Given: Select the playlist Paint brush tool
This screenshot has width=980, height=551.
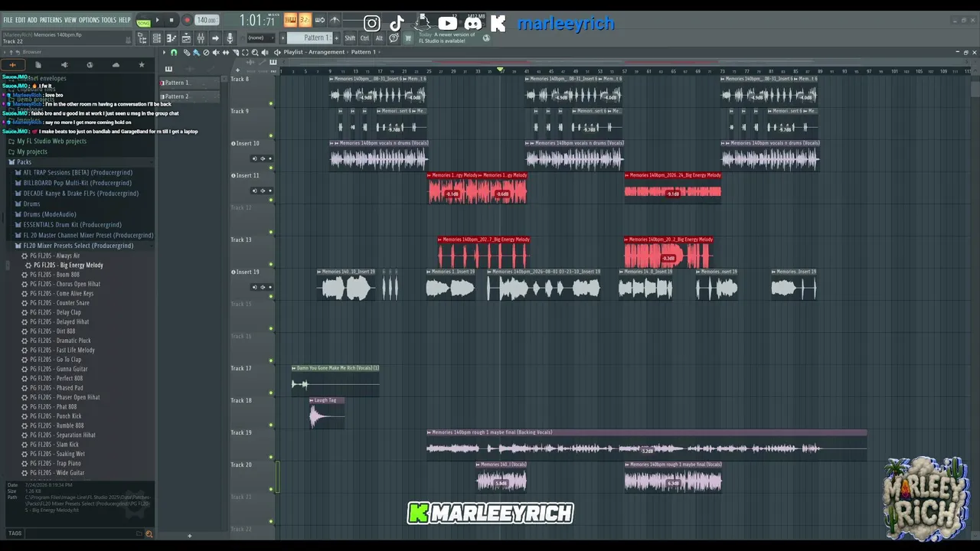Looking at the screenshot, I should (x=196, y=52).
